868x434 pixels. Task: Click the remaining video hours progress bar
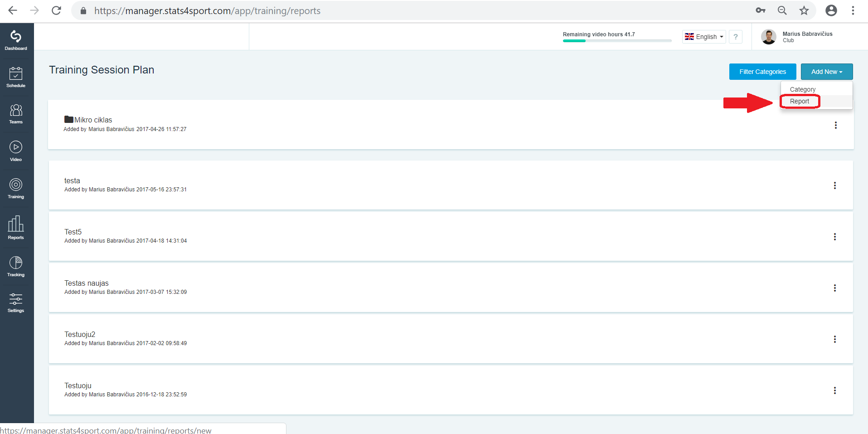pos(617,41)
